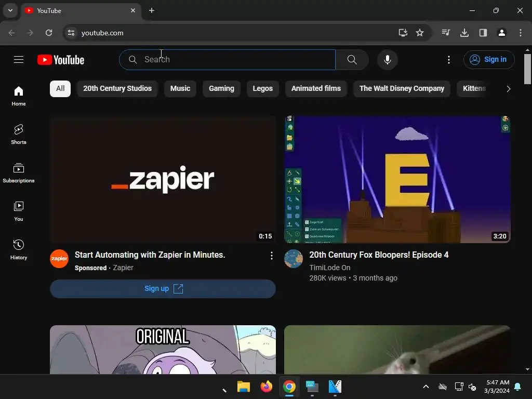This screenshot has width=532, height=399.
Task: Open the Zapier ad thumbnail
Action: tap(163, 179)
